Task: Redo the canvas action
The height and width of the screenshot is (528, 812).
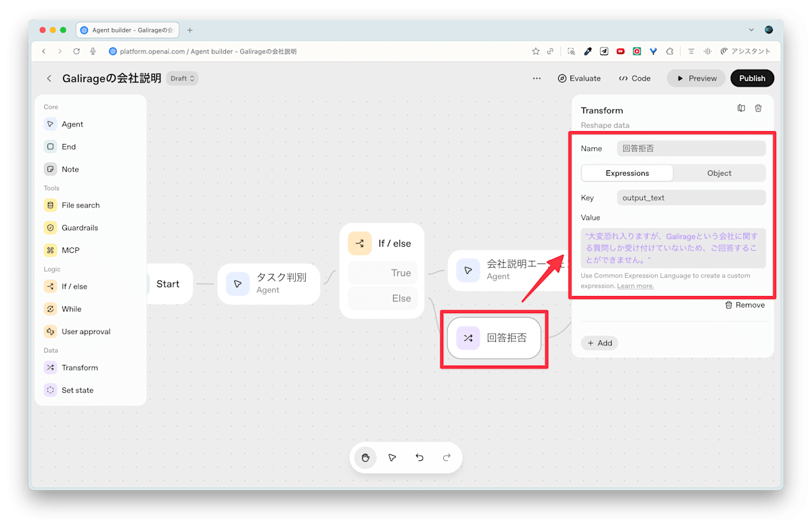Action: (447, 458)
